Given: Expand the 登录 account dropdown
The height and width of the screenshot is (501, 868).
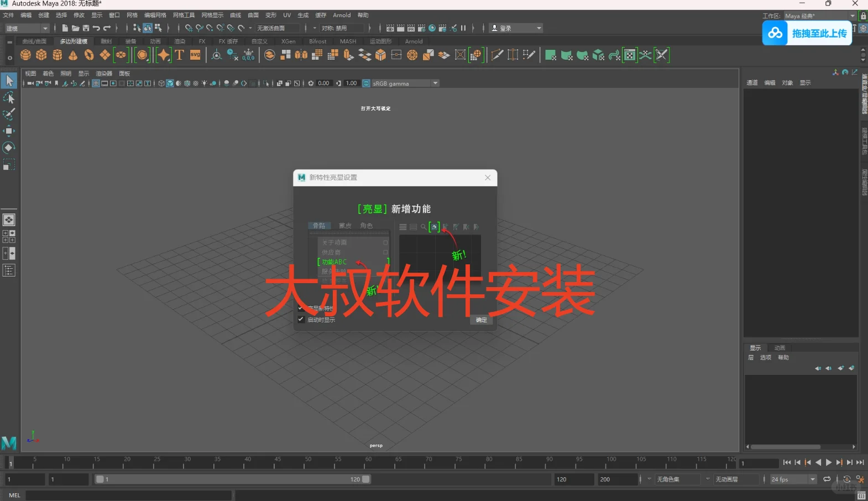Looking at the screenshot, I should [516, 28].
